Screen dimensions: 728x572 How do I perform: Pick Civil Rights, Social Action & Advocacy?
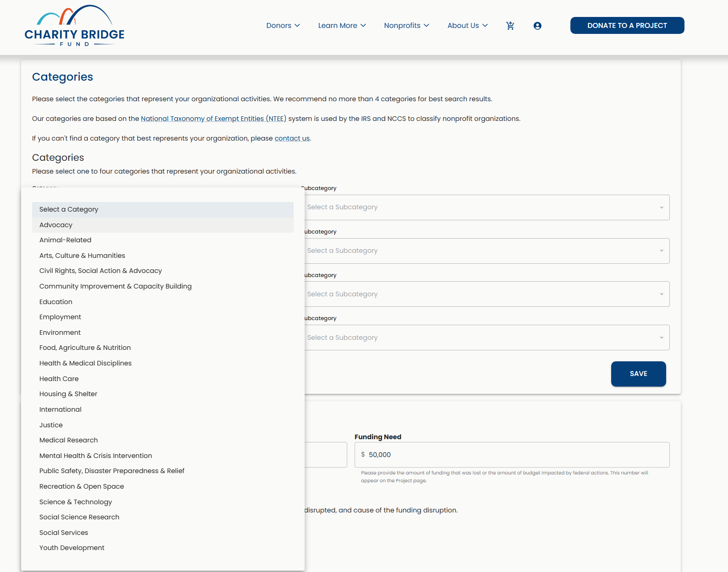click(163, 271)
